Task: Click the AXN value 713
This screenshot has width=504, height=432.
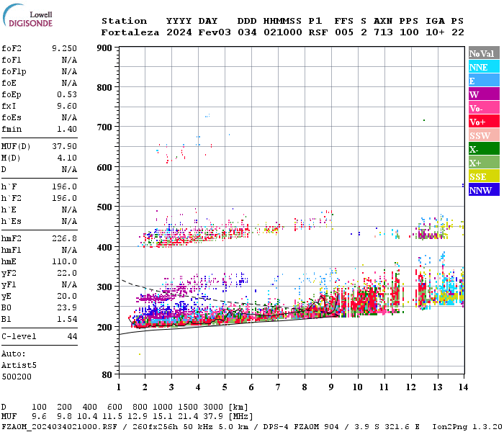Action: (383, 32)
